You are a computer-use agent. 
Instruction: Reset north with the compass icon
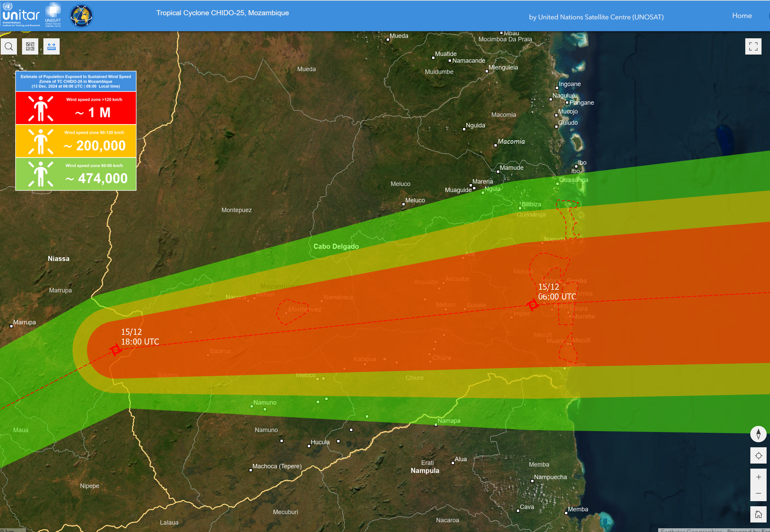click(758, 434)
